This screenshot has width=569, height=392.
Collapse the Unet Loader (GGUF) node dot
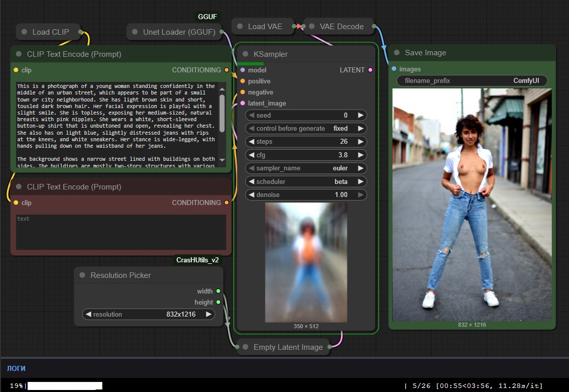(135, 32)
